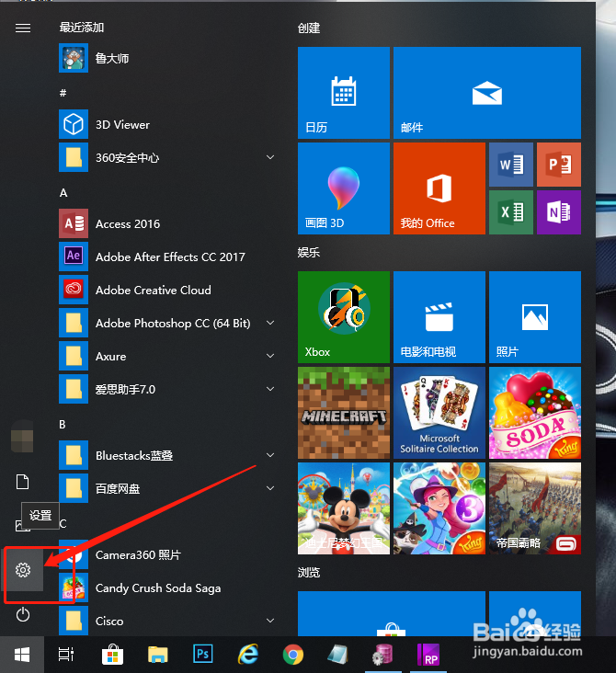This screenshot has height=673, width=616.
Task: Click the Settings gear icon
Action: tap(23, 570)
